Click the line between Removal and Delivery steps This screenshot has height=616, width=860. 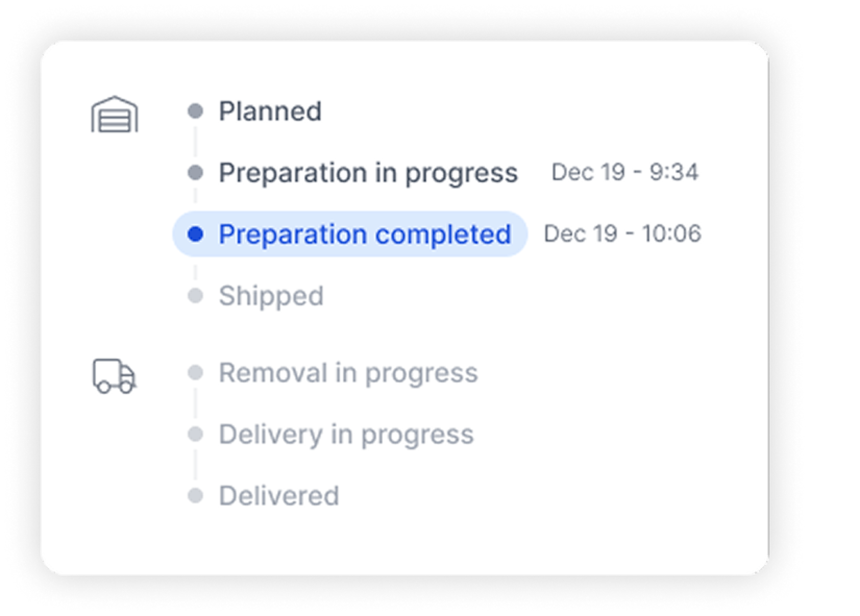pos(195,403)
